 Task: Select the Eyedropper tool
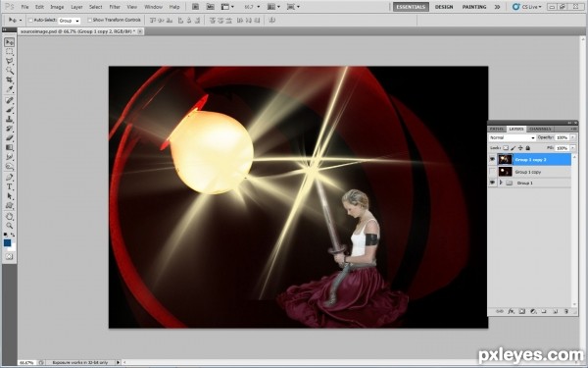[9, 89]
